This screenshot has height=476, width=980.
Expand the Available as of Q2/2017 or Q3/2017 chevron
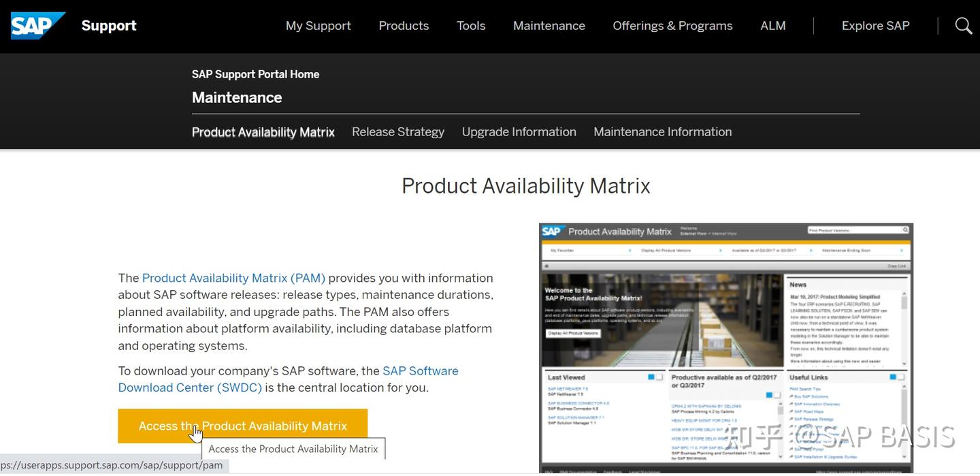(x=811, y=251)
